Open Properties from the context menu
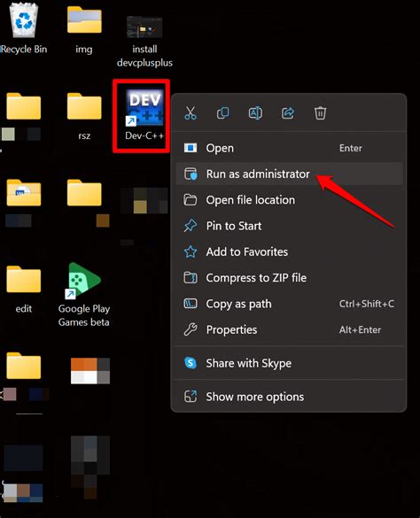420x518 pixels. (x=288, y=329)
